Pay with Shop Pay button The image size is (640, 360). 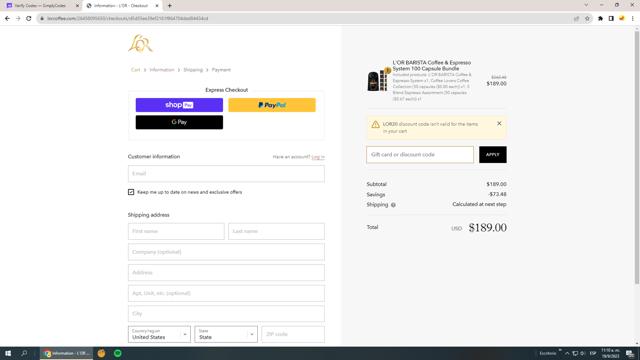(x=179, y=105)
